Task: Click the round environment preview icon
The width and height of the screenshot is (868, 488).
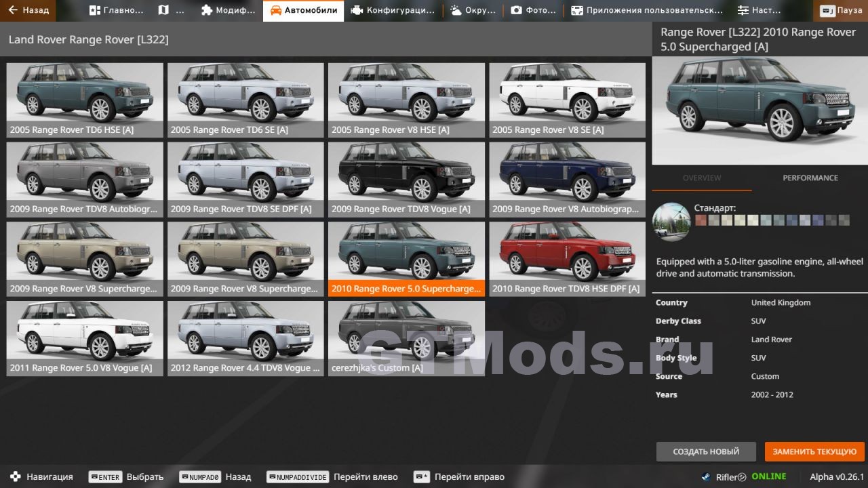Action: coord(671,222)
